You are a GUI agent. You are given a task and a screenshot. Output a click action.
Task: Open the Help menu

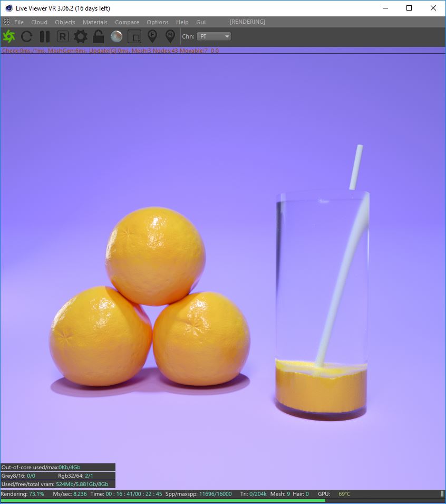[182, 22]
